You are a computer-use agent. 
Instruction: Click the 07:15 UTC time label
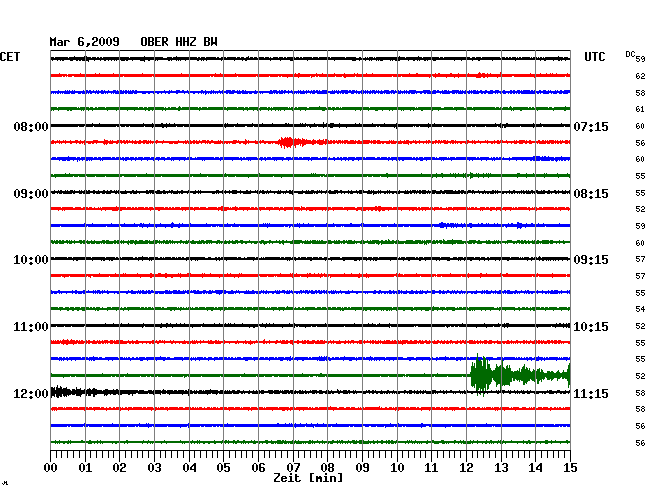tap(591, 126)
